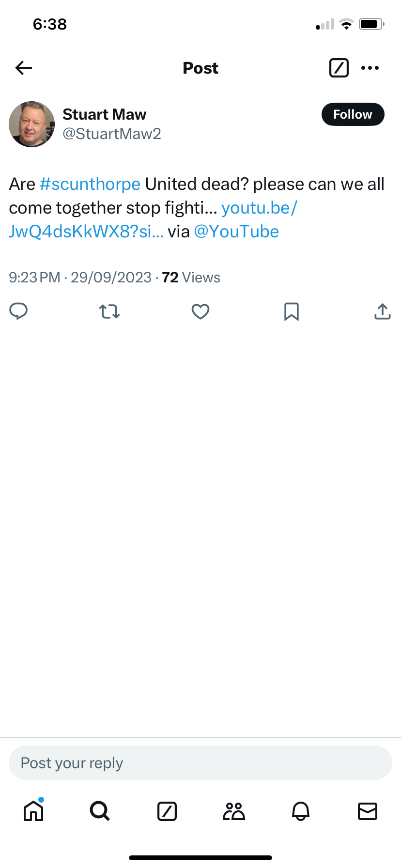401x868 pixels.
Task: Follow Stuart Maw
Action: point(353,114)
